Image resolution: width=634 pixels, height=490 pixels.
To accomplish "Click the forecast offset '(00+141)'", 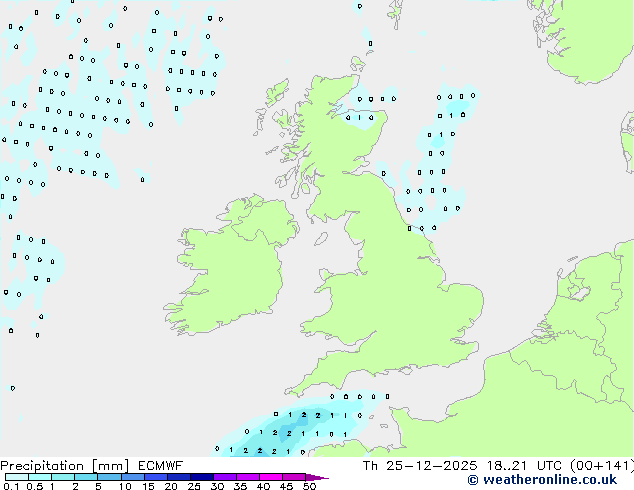I will coord(602,466).
